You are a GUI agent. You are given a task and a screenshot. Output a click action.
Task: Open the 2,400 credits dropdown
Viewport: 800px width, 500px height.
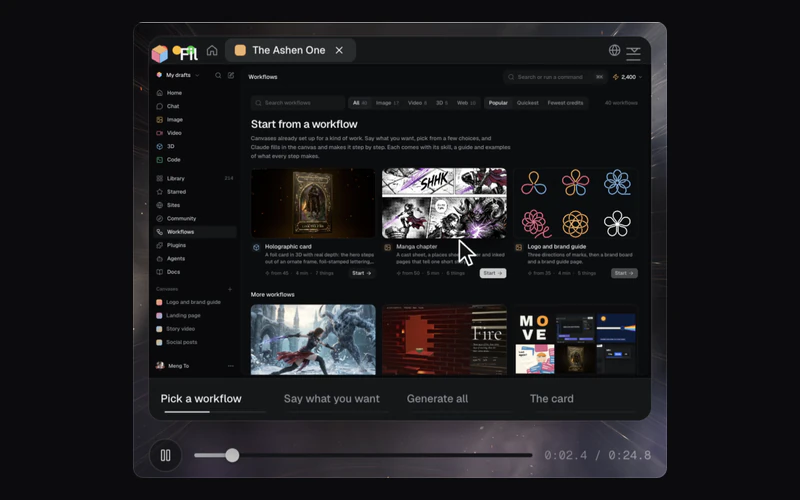(x=628, y=77)
